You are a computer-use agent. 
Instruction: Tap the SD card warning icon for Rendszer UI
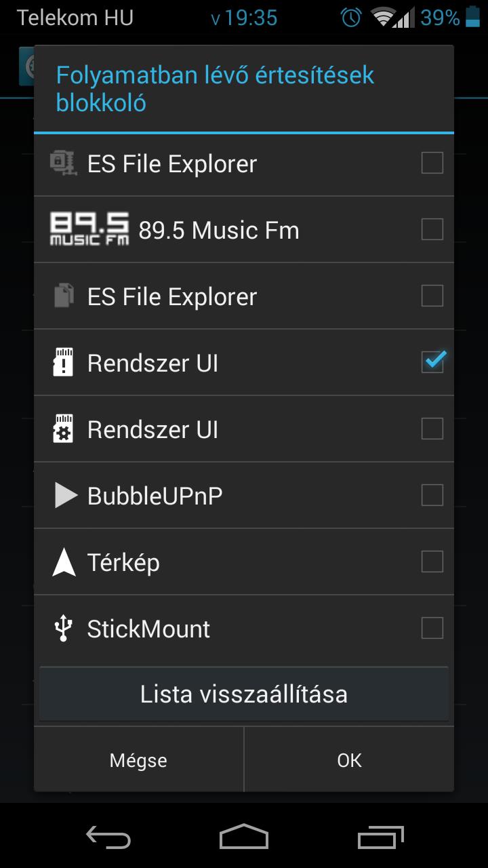63,363
